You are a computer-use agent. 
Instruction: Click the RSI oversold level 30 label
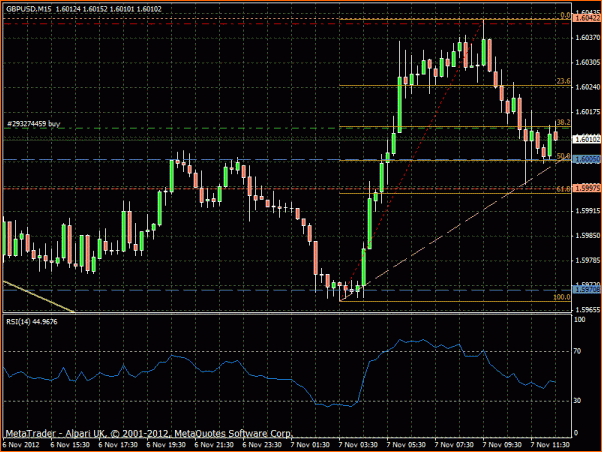coord(577,401)
